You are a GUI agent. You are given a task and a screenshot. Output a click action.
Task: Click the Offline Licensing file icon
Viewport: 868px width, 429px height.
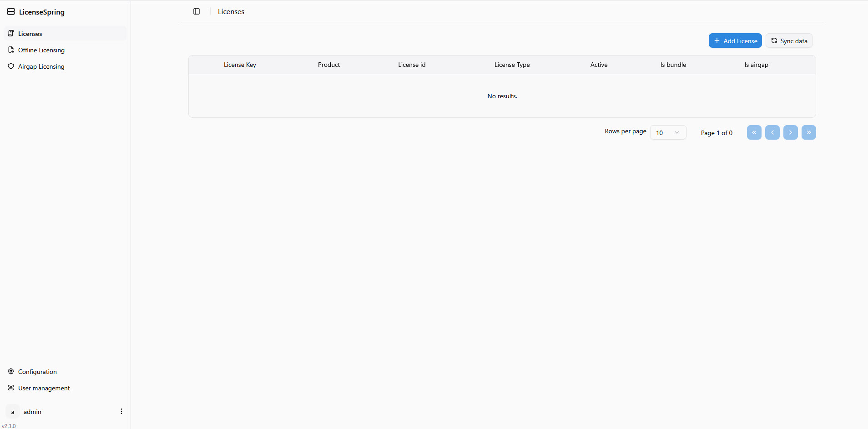[11, 50]
